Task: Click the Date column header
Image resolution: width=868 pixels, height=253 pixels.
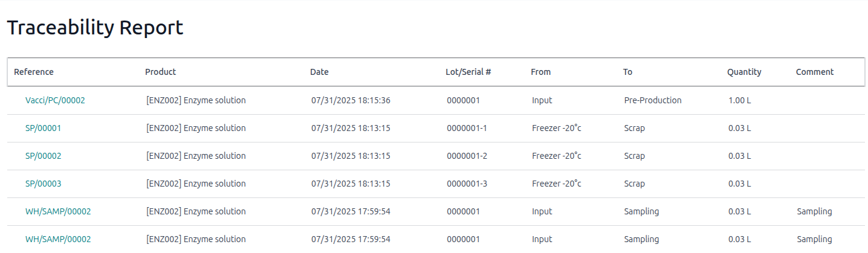Action: pos(319,72)
